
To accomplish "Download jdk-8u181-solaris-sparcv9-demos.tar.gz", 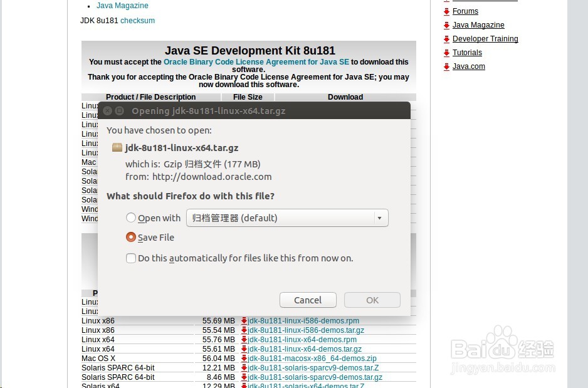I will [x=315, y=377].
